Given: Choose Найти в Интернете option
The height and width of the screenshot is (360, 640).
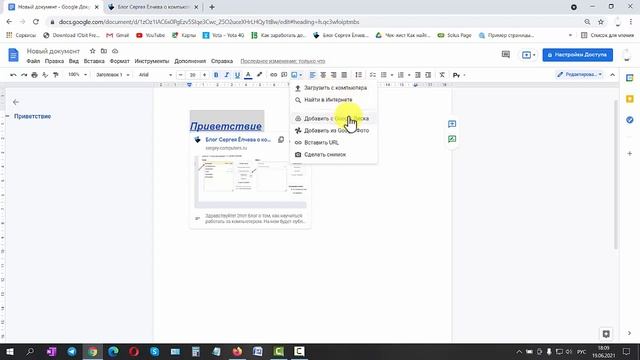Looking at the screenshot, I should pyautogui.click(x=333, y=100).
